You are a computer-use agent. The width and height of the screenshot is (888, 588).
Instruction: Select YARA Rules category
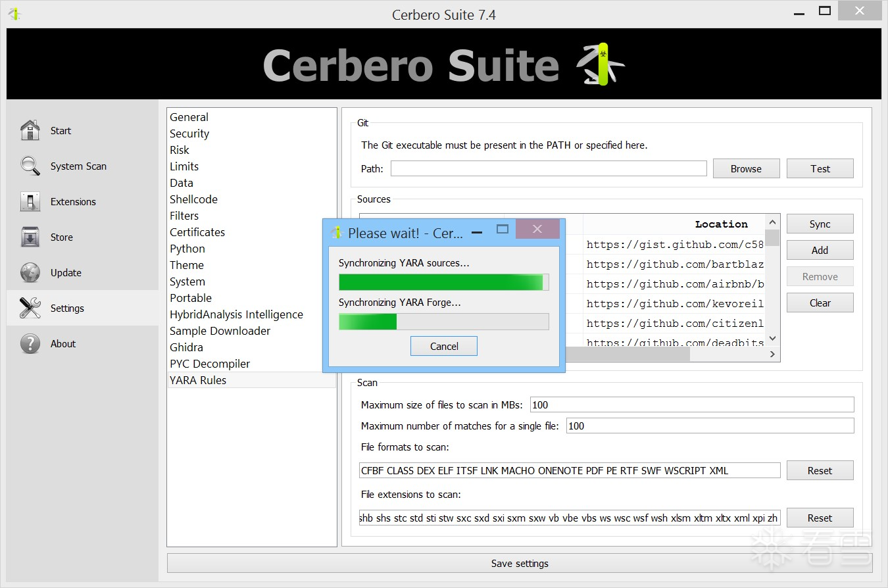(251, 380)
